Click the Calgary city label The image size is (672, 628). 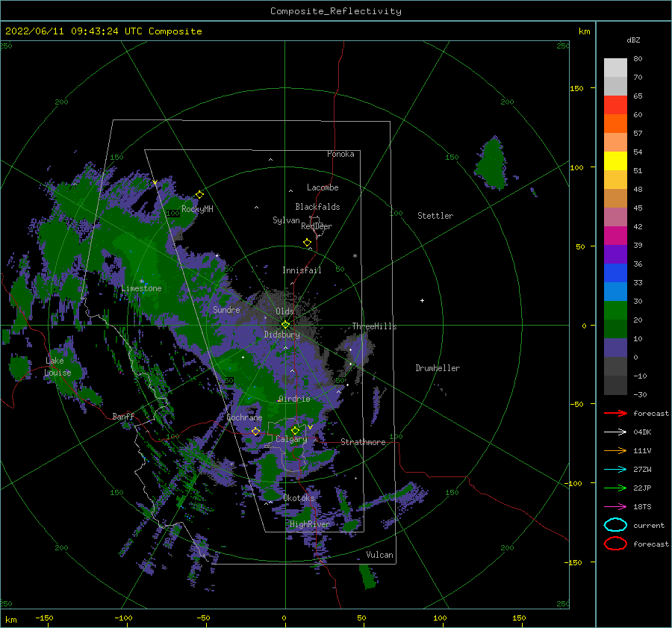291,439
